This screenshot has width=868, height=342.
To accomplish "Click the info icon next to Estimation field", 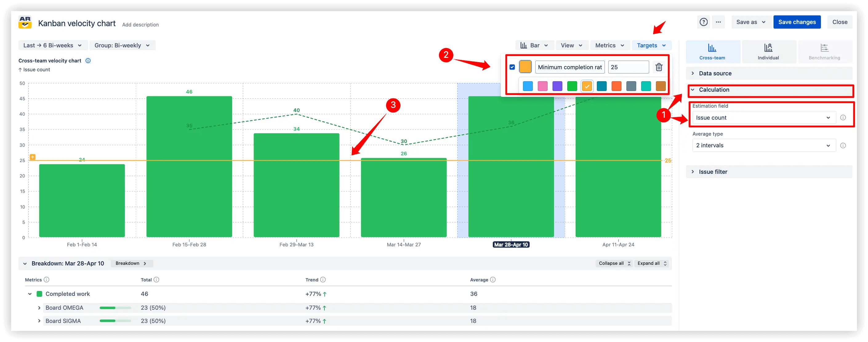I will pos(844,117).
